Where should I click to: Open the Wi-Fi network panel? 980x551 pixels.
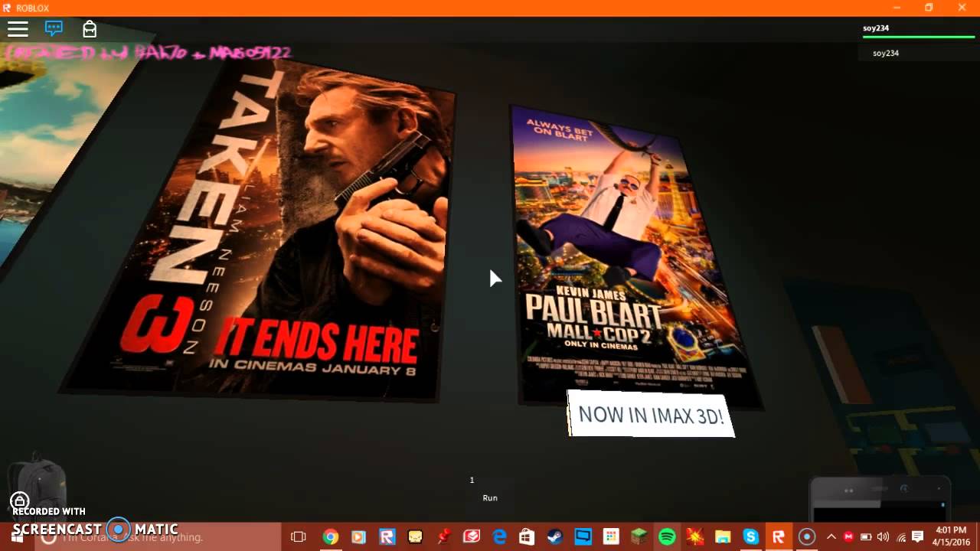coord(901,537)
